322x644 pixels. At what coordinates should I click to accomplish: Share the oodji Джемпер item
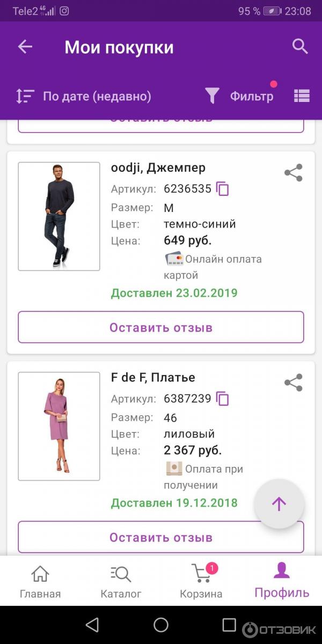click(294, 173)
